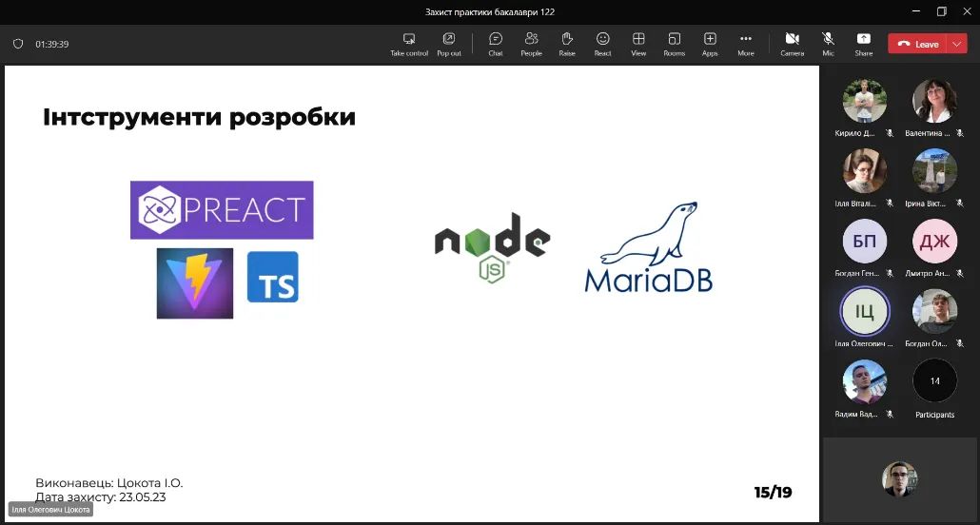The image size is (980, 525).
Task: Open the React emoji menu
Action: point(602,45)
